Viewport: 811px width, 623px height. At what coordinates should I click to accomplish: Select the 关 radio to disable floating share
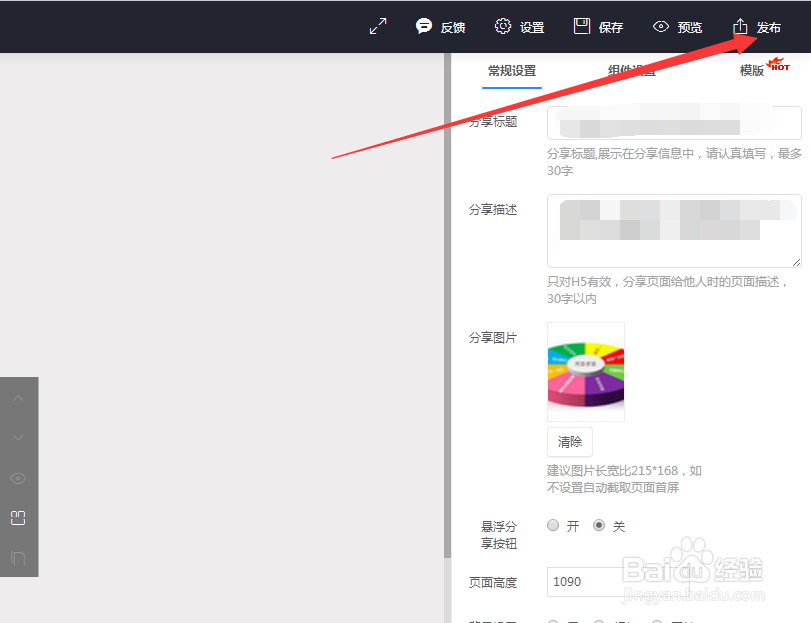point(598,525)
